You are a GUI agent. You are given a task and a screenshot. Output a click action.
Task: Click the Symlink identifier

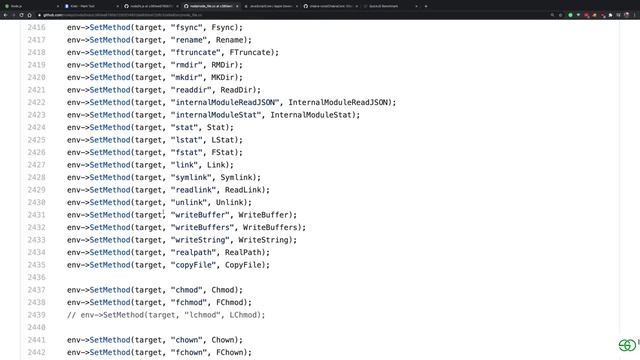click(236, 178)
